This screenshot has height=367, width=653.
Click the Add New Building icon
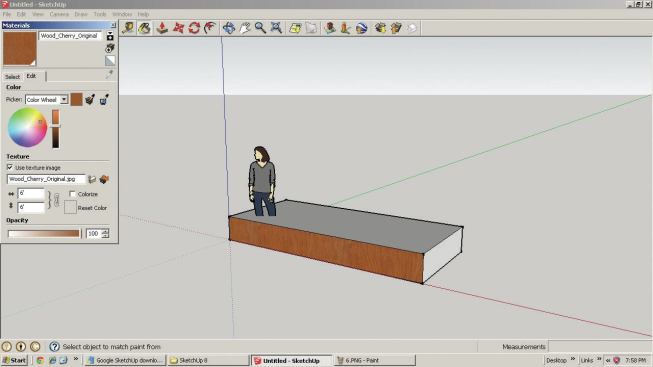[330, 28]
